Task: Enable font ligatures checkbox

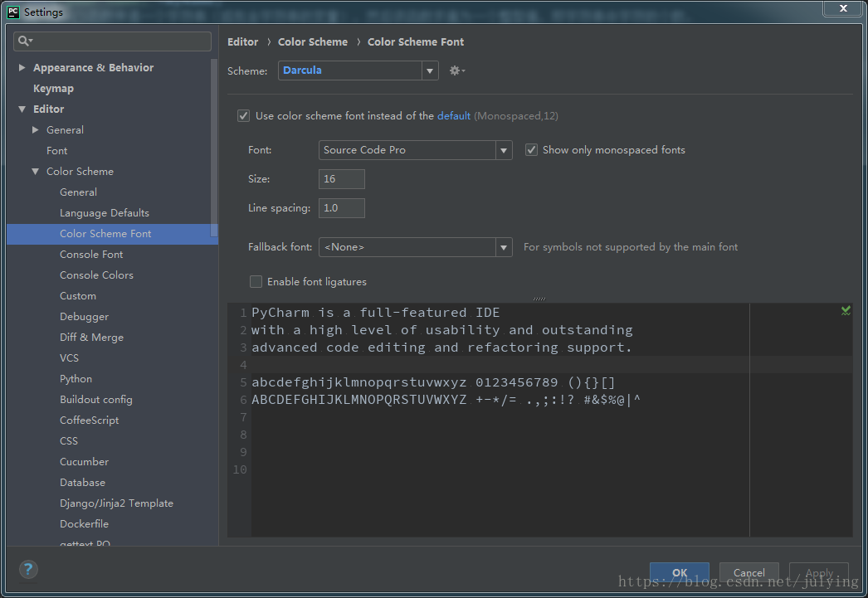Action: click(256, 281)
